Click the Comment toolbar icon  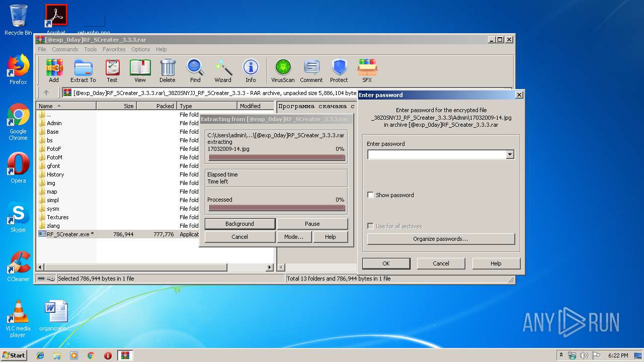tap(311, 70)
